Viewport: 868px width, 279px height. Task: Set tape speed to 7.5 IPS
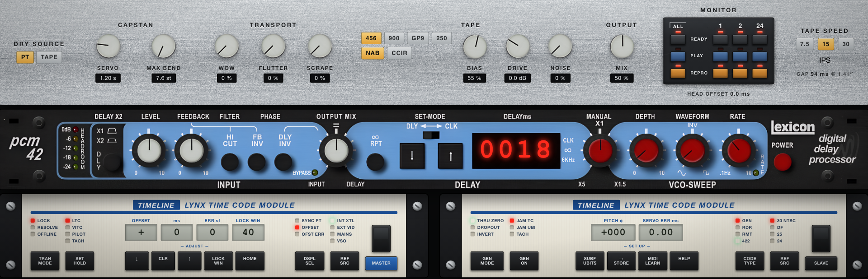click(805, 44)
